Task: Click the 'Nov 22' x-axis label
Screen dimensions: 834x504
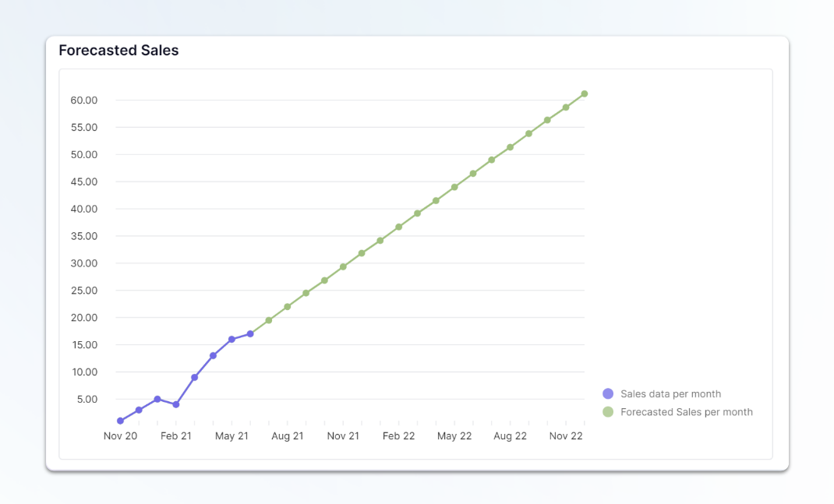Action: (566, 436)
